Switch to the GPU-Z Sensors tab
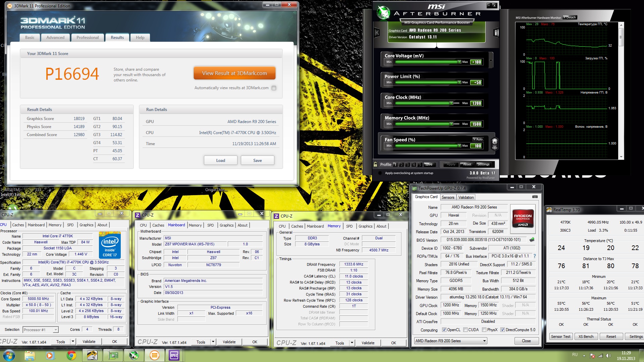644x362 pixels. pos(448,197)
